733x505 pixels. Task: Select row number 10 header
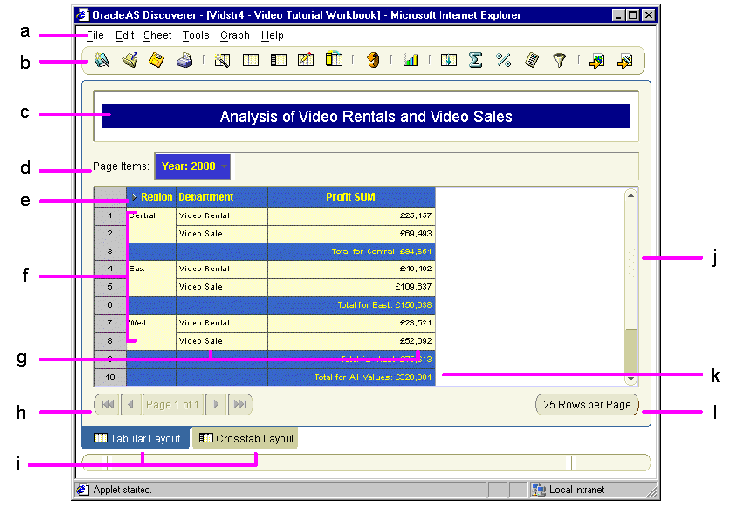110,376
